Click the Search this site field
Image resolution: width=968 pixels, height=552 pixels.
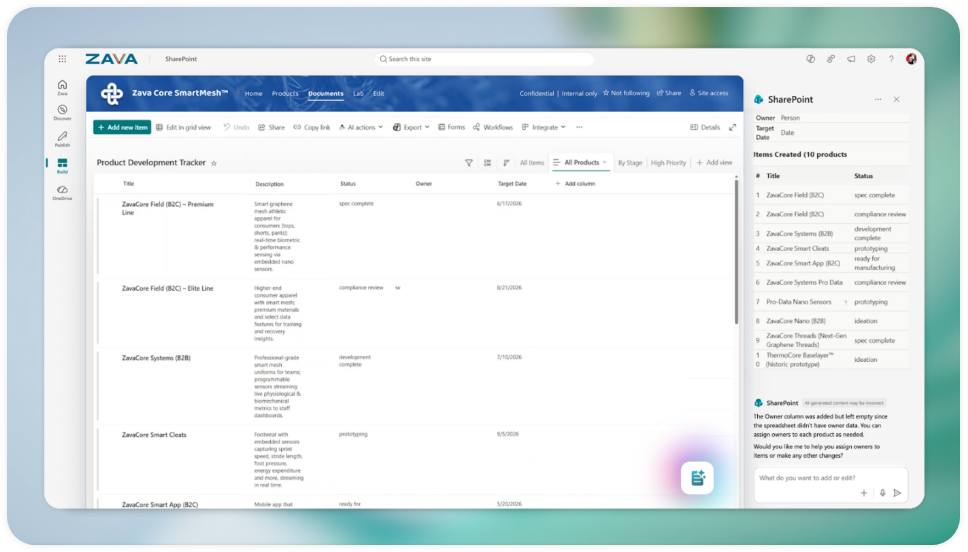pos(484,59)
